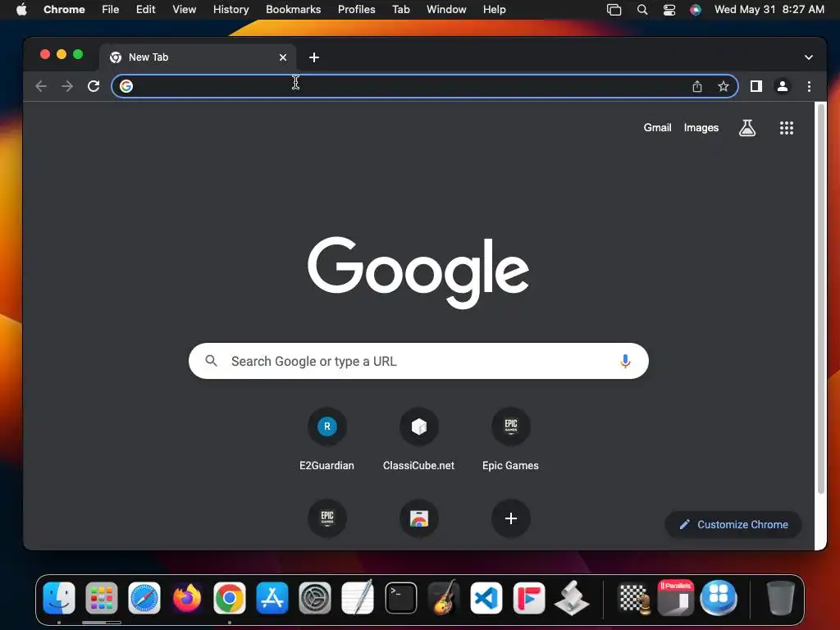Open Firefox from the Dock
This screenshot has height=630, width=840.
click(x=187, y=598)
